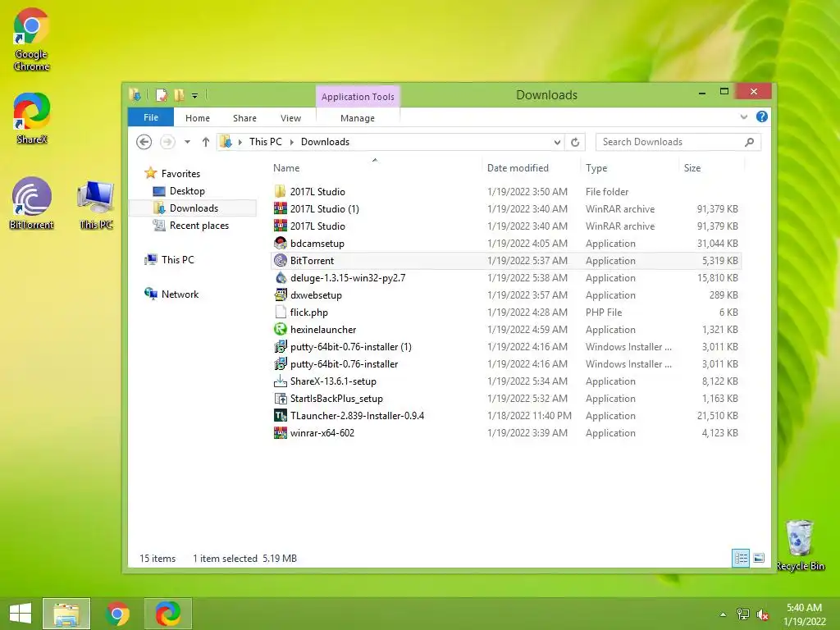Click the network tray icon
This screenshot has width=840, height=630.
743,614
